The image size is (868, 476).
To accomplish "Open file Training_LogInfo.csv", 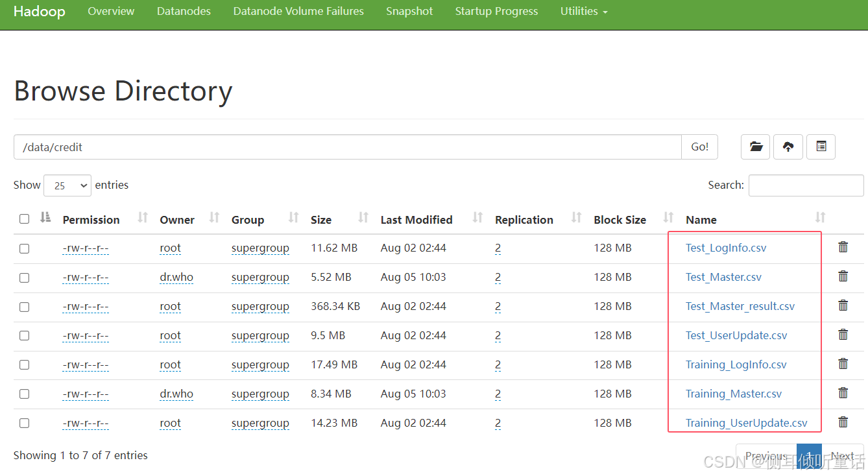I will (x=736, y=364).
